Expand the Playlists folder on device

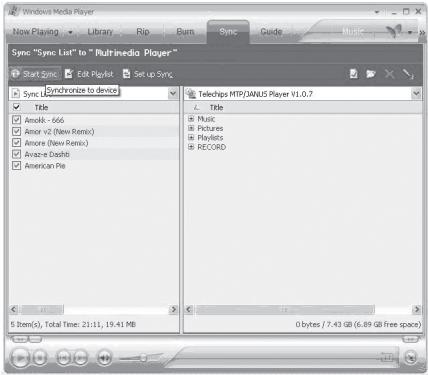pos(191,137)
